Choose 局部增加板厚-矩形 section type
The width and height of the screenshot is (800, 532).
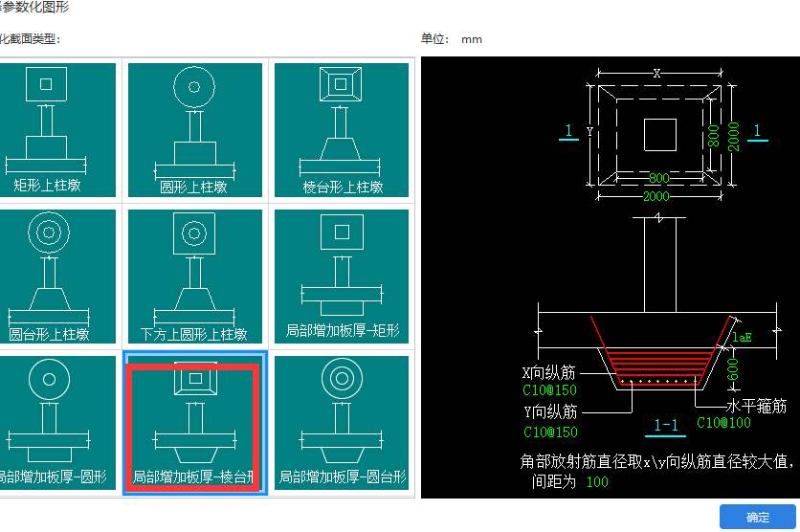[x=342, y=277]
